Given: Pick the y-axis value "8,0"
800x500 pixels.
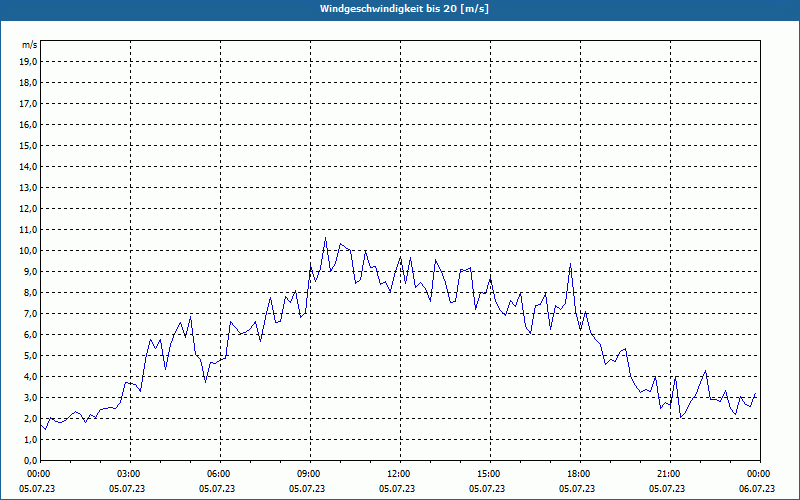Looking at the screenshot, I should point(30,292).
